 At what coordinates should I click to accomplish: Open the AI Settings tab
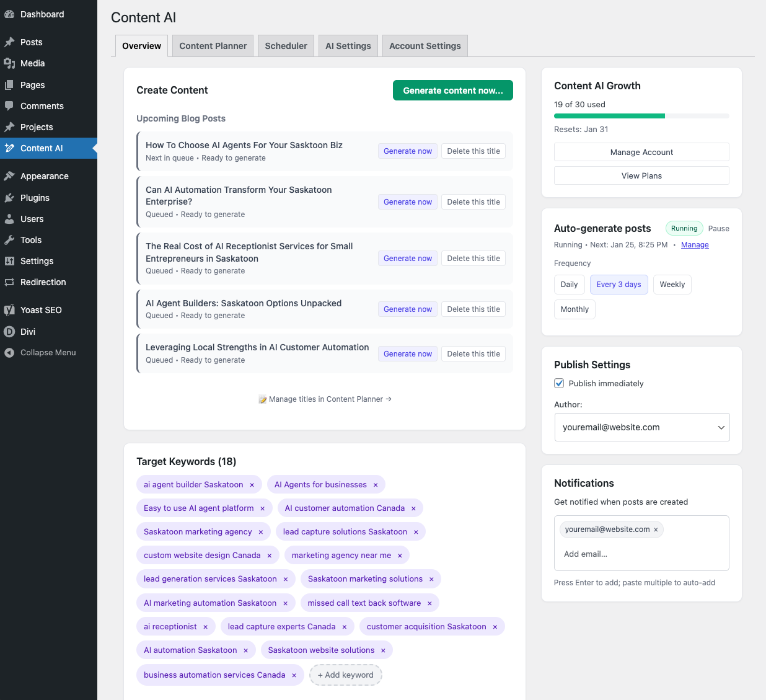pos(348,45)
